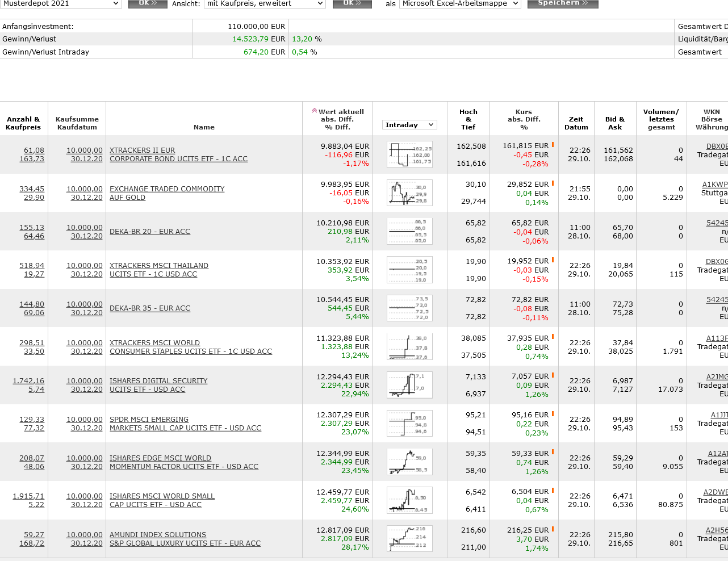The image size is (728, 561).
Task: Open intraday chart for Xtrackers II EUR Corporate Bond
Action: pos(409,154)
